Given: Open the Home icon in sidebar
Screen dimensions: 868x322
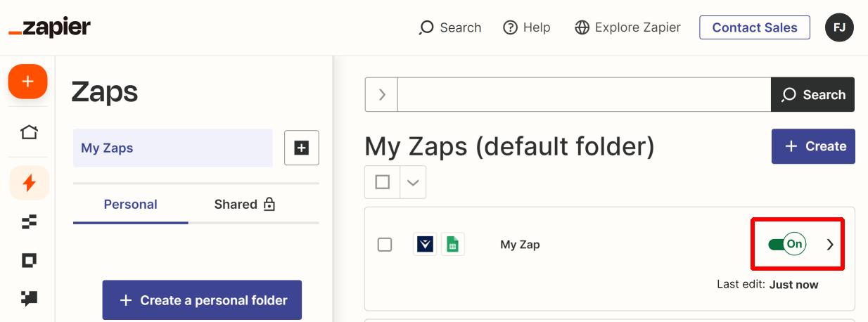Looking at the screenshot, I should [29, 132].
